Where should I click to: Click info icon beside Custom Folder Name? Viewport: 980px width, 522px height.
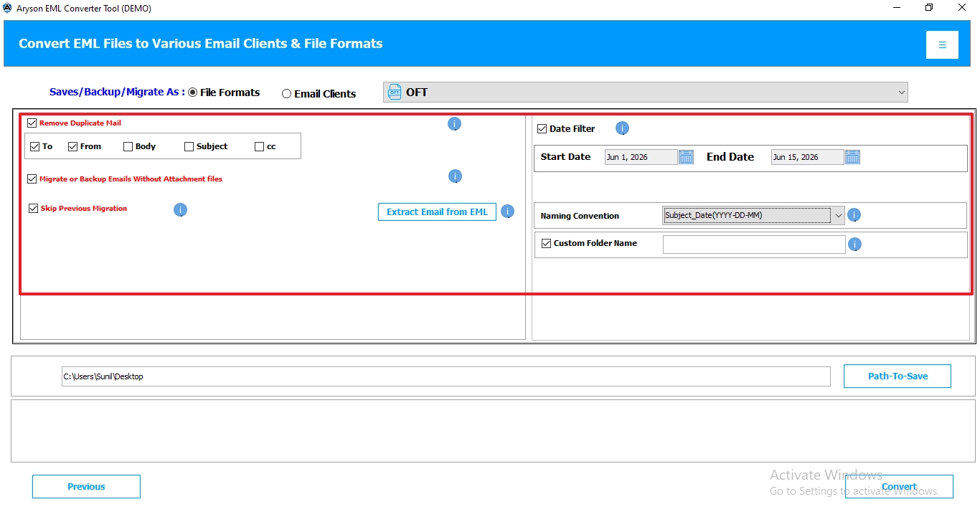pyautogui.click(x=854, y=245)
